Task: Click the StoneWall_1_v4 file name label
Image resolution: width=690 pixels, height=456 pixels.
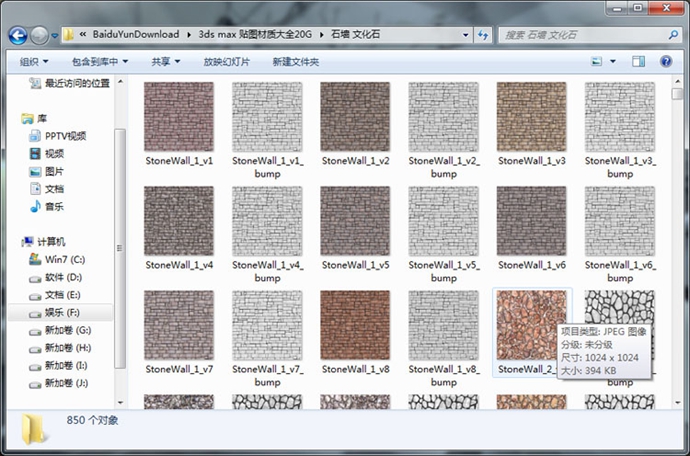Action: coord(179,265)
